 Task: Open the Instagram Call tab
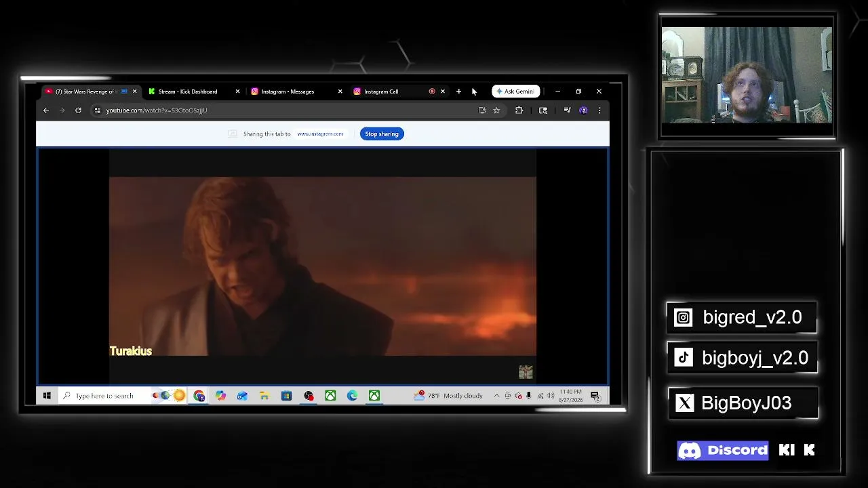click(399, 91)
